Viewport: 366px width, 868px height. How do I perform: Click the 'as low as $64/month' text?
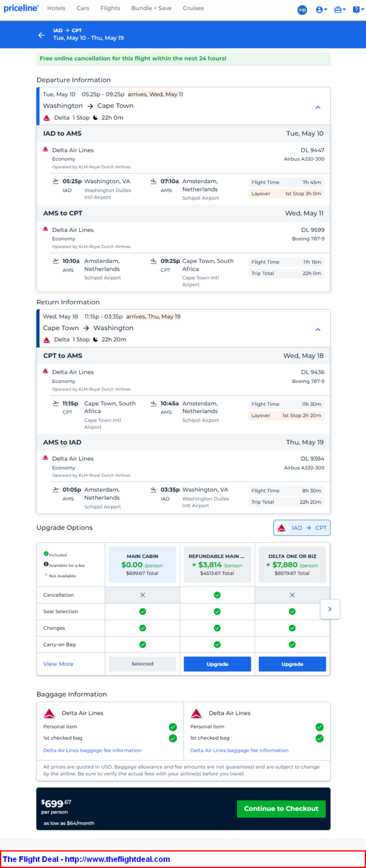[x=69, y=823]
